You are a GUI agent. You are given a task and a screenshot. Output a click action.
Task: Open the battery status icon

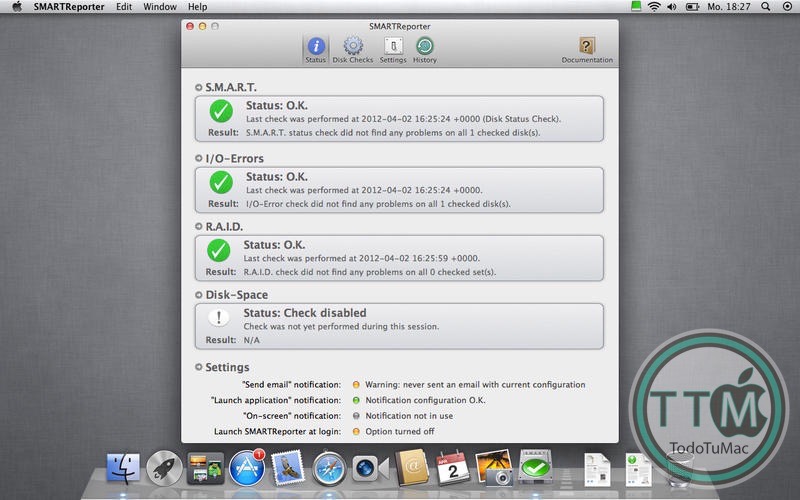click(692, 7)
